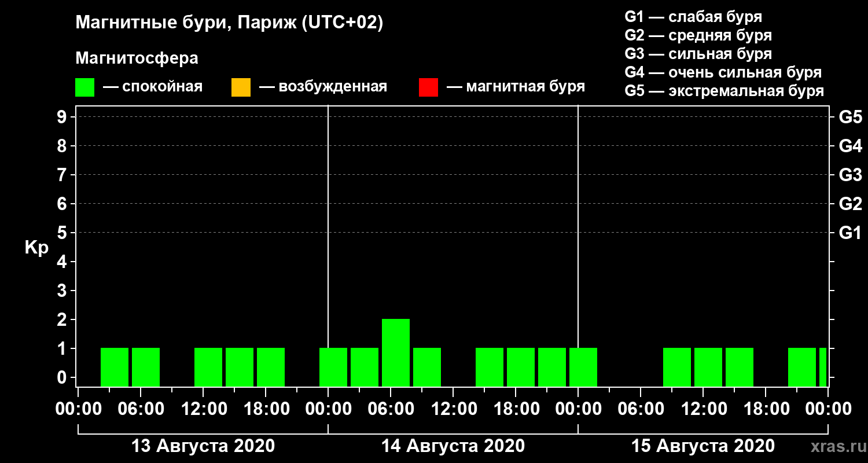Click the 'G1 — слабая буря' description
The image size is (868, 463).
click(x=693, y=16)
